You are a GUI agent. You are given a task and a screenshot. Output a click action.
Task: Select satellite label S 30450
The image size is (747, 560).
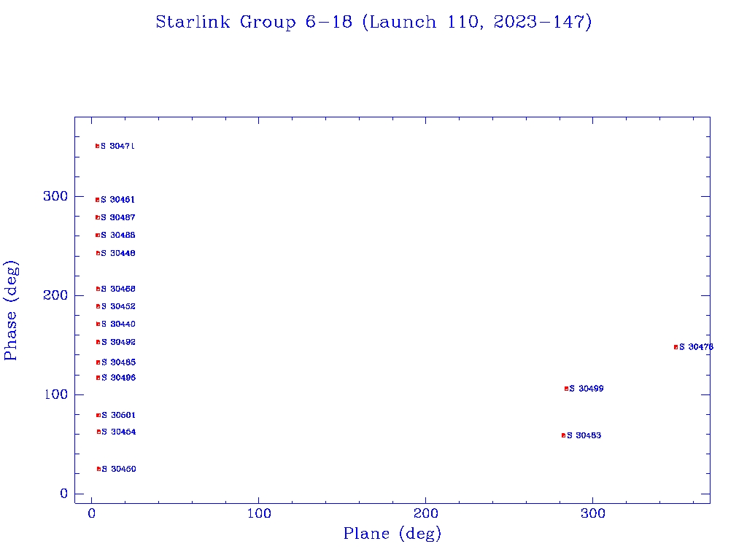(119, 469)
